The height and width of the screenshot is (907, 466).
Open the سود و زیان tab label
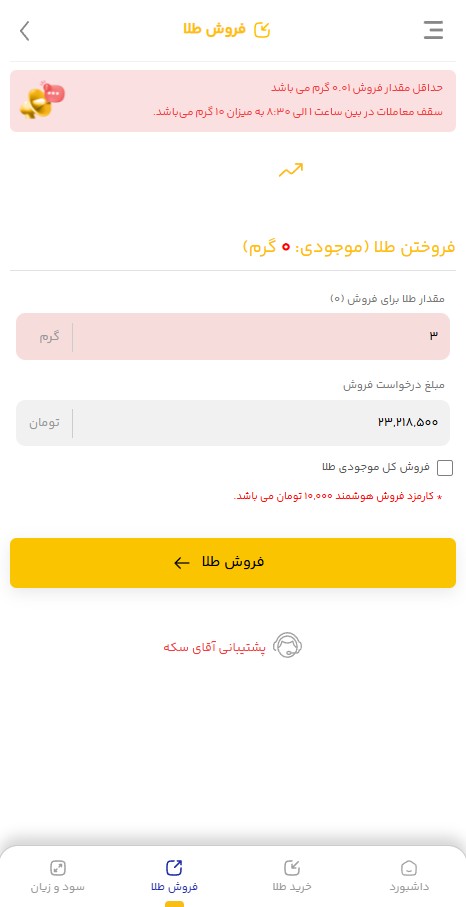pos(58,887)
